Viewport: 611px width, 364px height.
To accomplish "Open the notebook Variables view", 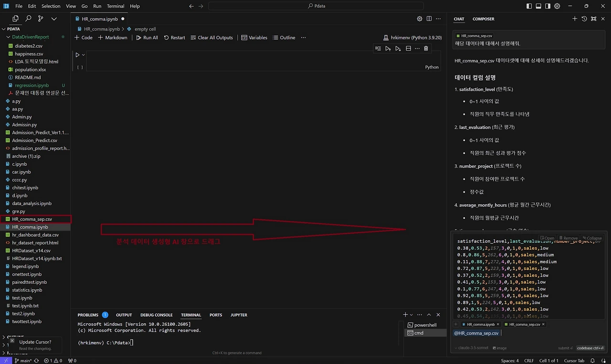I will pyautogui.click(x=254, y=38).
